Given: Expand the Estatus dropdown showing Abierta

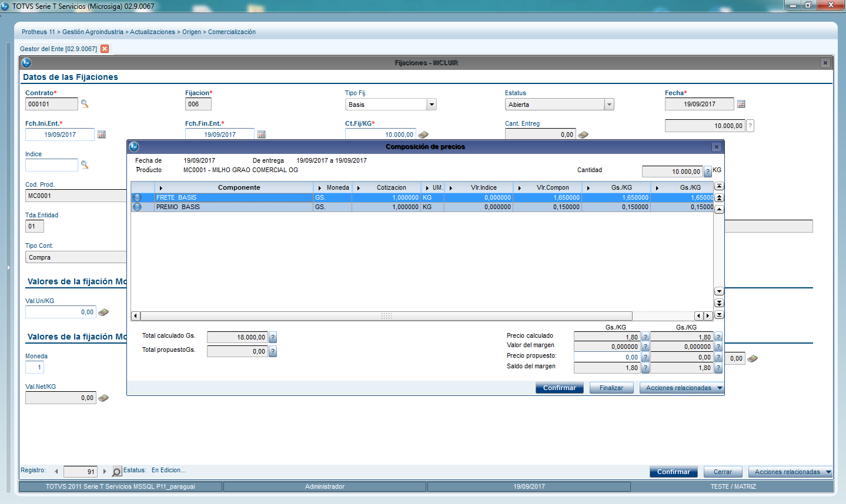Looking at the screenshot, I should point(609,105).
